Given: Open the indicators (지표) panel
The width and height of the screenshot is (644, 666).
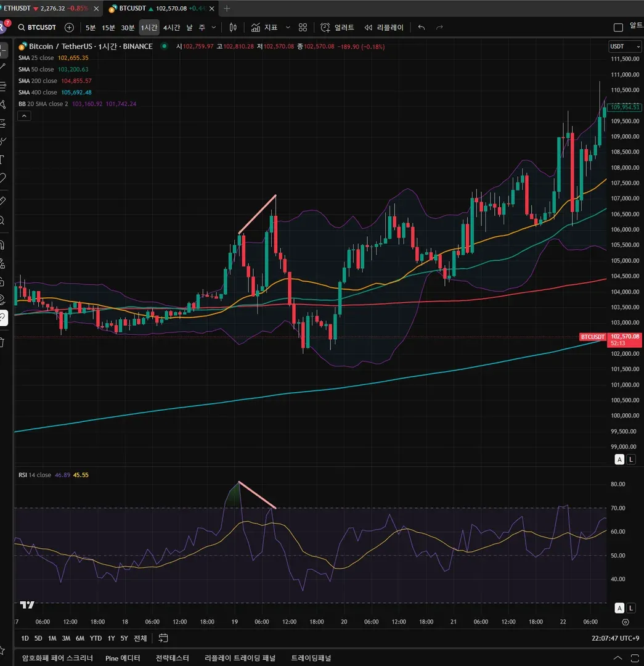Looking at the screenshot, I should click(264, 28).
